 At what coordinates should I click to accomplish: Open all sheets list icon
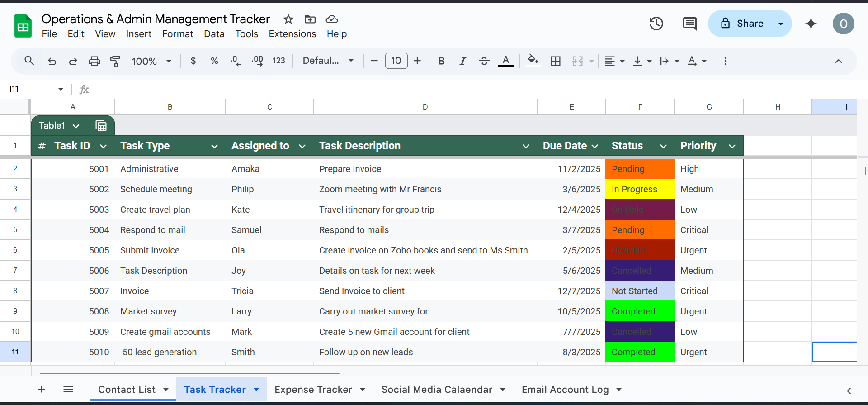(68, 389)
